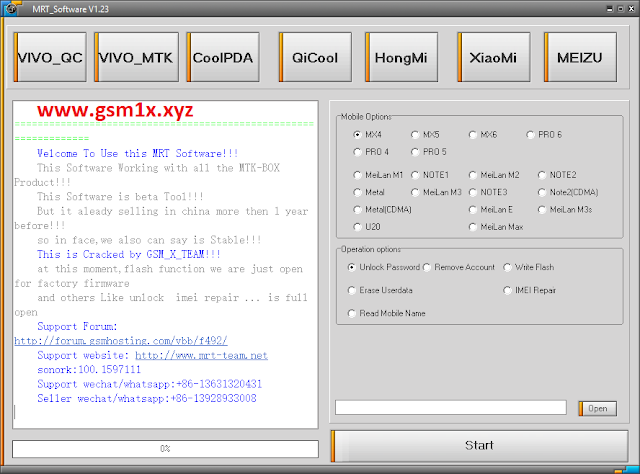Click 'This is Cracked by GSM_X_TEAM' line
The image size is (640, 474).
(x=129, y=254)
